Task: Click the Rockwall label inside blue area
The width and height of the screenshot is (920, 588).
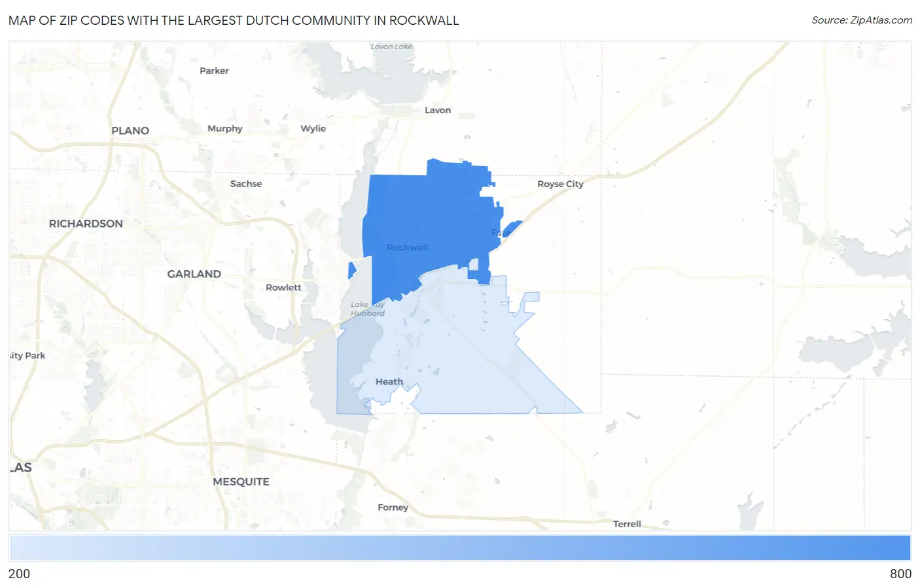Action: 408,247
